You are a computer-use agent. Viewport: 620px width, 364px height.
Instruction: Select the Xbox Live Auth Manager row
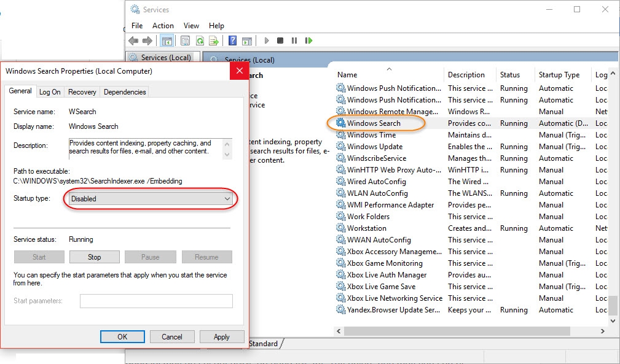[x=471, y=274]
